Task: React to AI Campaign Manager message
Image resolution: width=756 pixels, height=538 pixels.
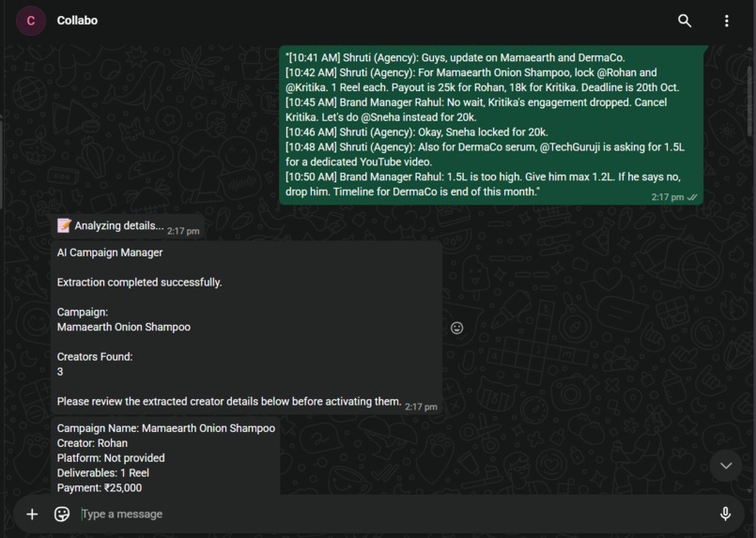Action: (x=456, y=328)
